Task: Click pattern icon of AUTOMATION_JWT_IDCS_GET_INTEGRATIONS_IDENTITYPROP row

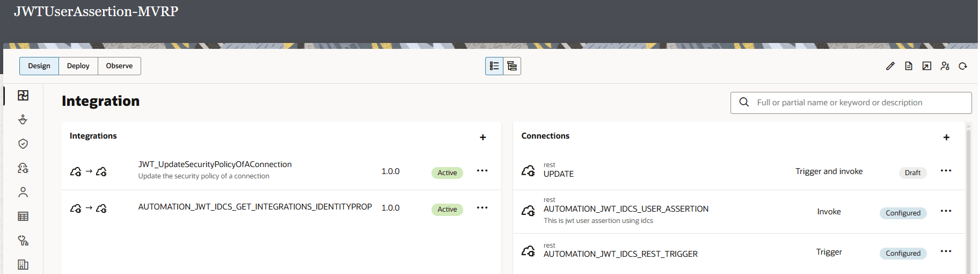Action: [89, 208]
